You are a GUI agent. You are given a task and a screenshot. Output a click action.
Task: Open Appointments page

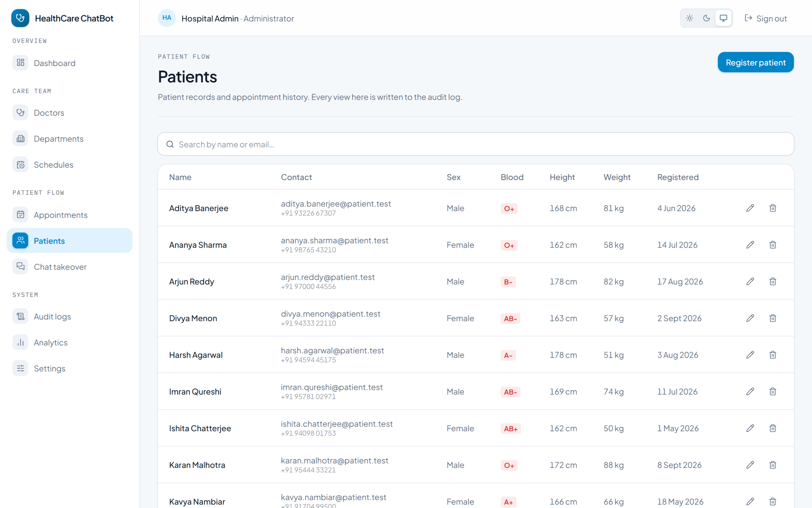coord(69,215)
